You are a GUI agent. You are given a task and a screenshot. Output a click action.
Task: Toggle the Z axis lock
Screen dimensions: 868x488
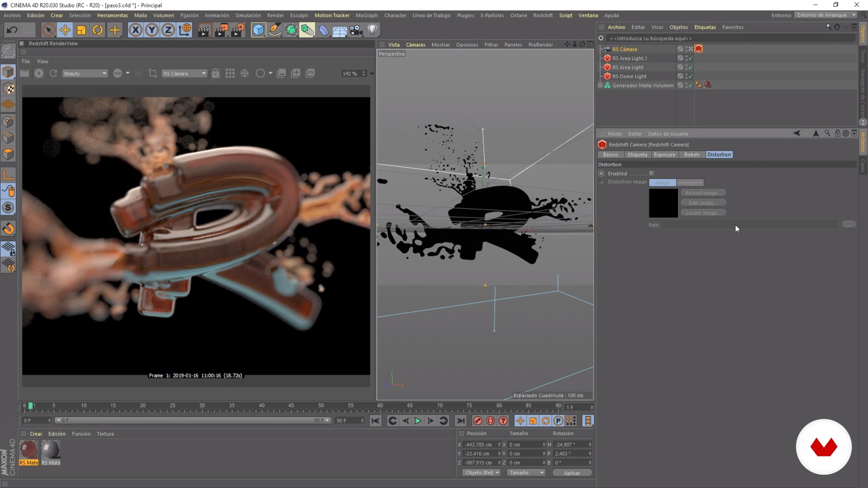[168, 30]
